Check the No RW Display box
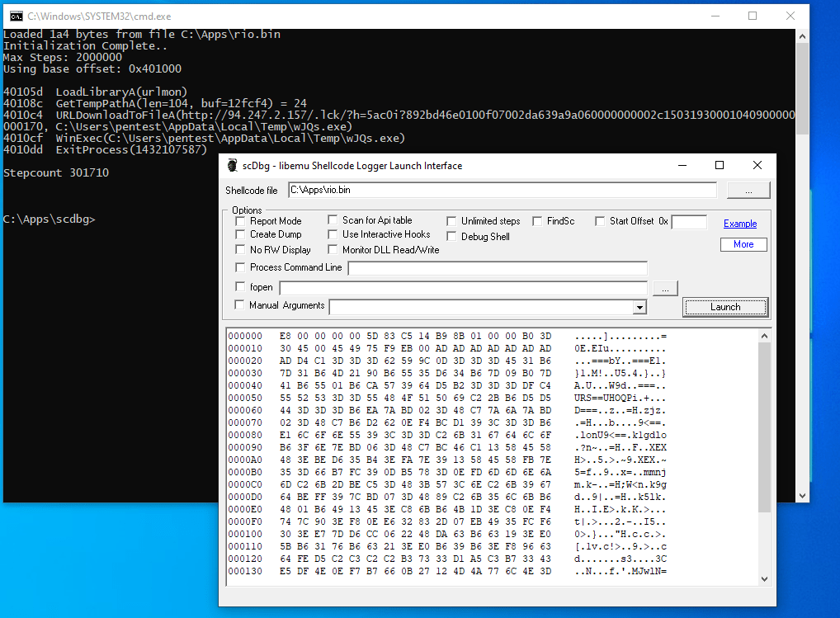 point(241,249)
